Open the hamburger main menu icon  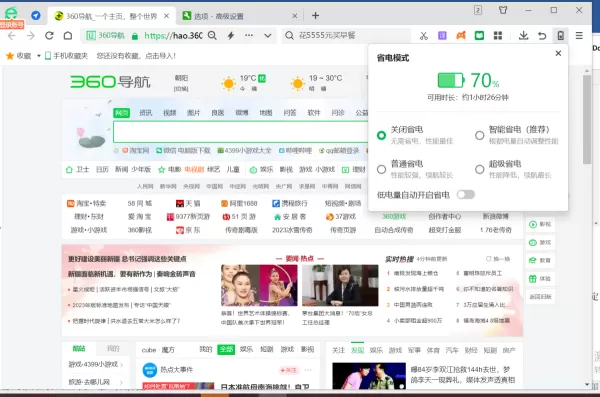tap(579, 36)
